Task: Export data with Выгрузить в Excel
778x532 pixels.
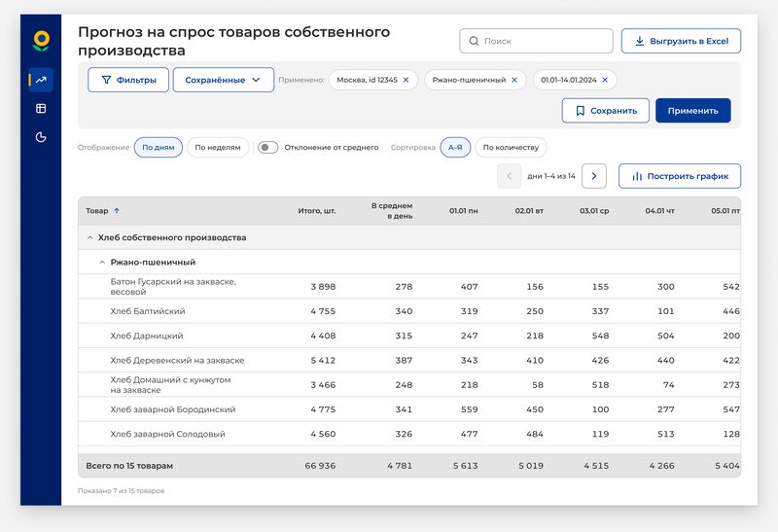Action: coord(681,41)
